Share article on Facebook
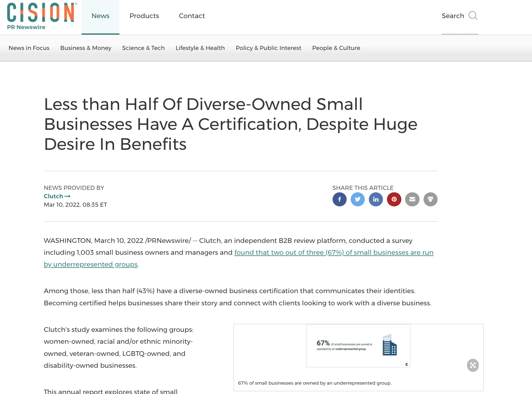Screen dimensions: 532x394 (x=339, y=199)
